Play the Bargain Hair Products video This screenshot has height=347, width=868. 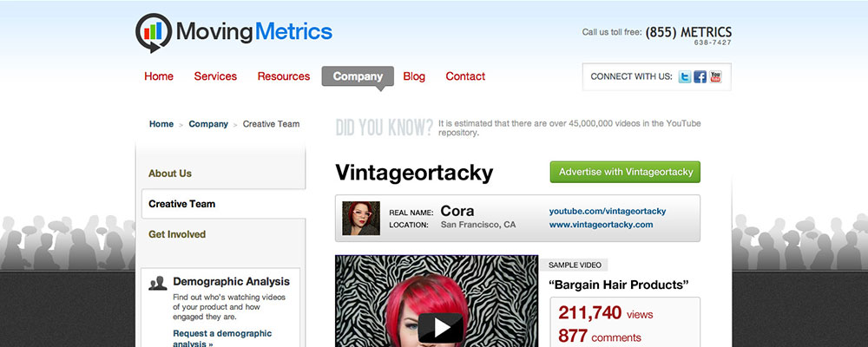(x=441, y=328)
